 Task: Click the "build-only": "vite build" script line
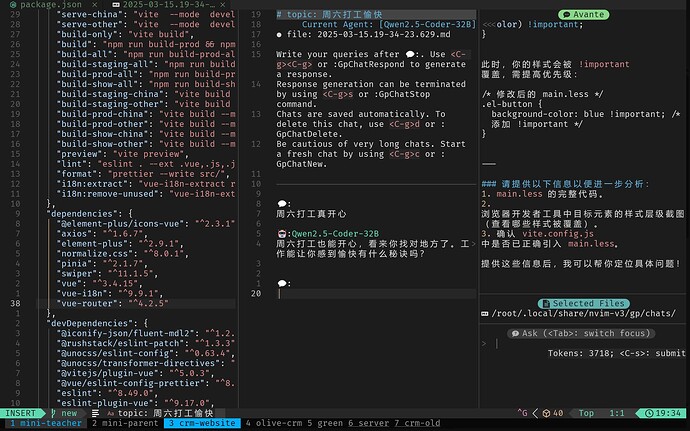(125, 34)
